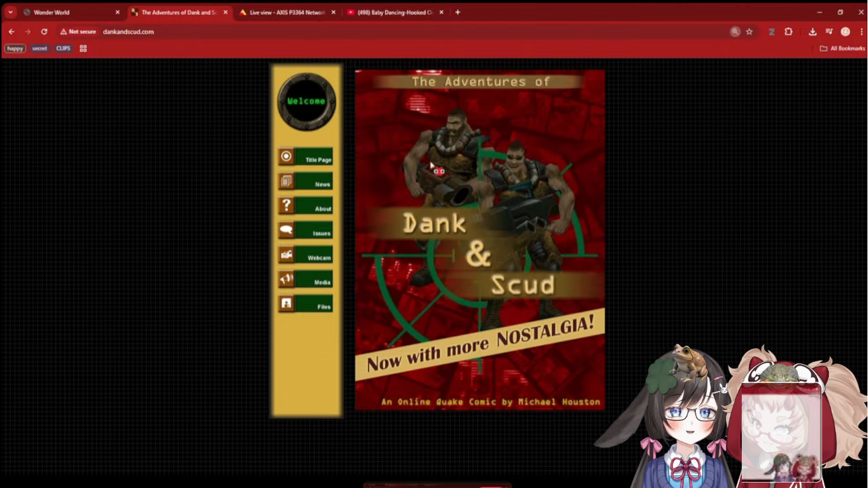The image size is (868, 488).
Task: Close the Live view AXIS tab
Action: pyautogui.click(x=333, y=12)
